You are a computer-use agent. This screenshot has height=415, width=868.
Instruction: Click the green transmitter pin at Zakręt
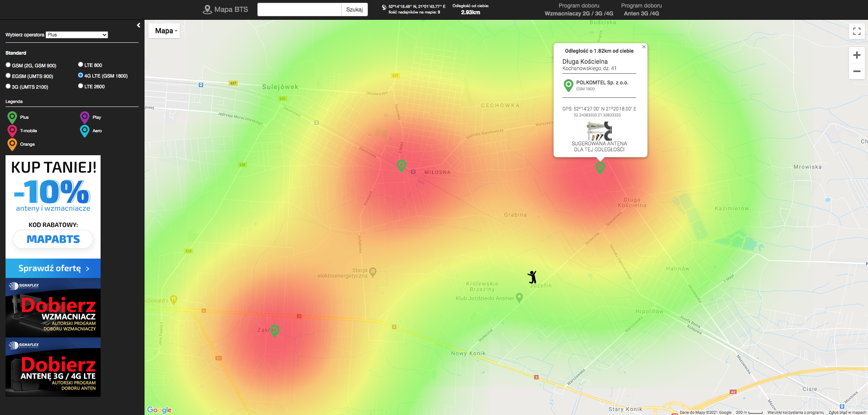pos(275,330)
